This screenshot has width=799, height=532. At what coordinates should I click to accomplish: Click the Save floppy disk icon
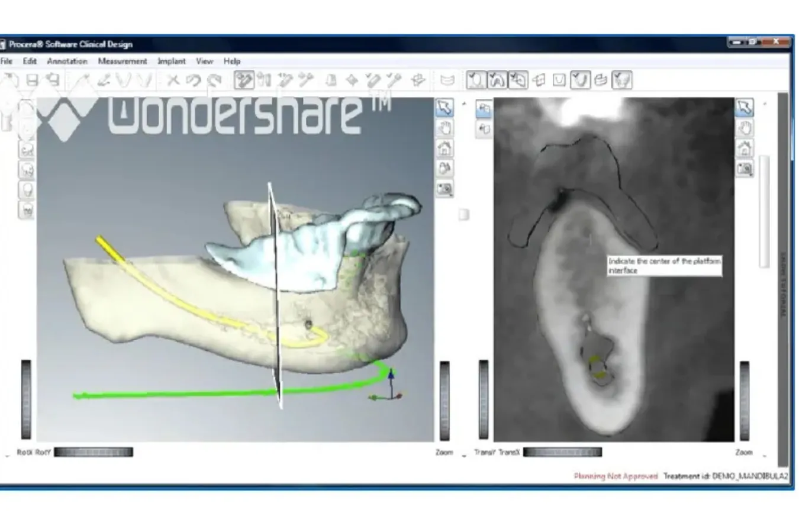pyautogui.click(x=33, y=80)
